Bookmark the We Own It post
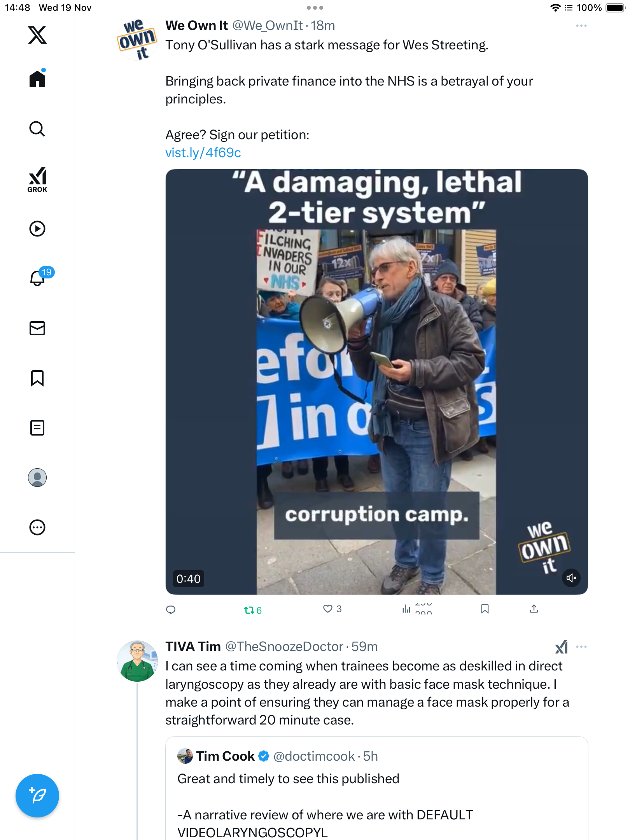This screenshot has height=840, width=630. (x=485, y=609)
